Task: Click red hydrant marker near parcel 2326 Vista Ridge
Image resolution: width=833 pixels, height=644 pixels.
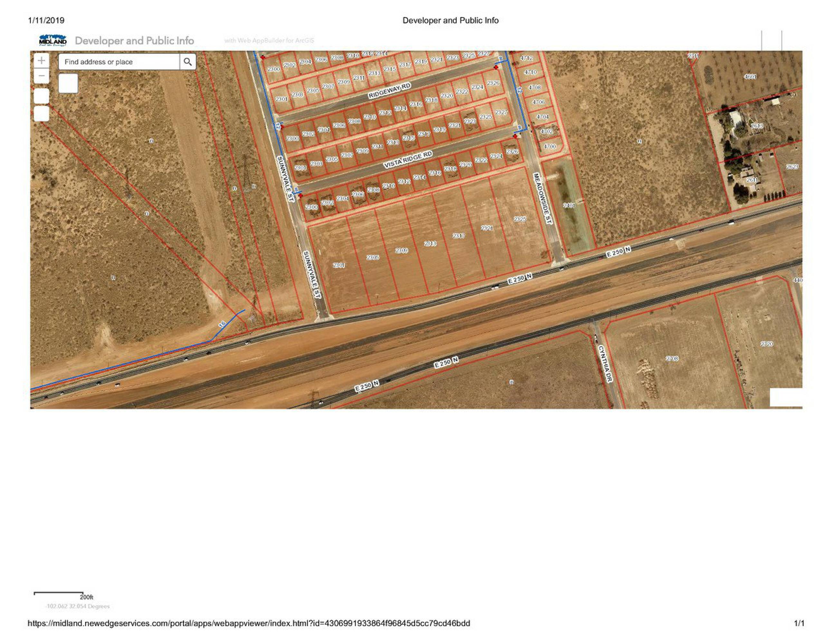Action: pyautogui.click(x=515, y=136)
